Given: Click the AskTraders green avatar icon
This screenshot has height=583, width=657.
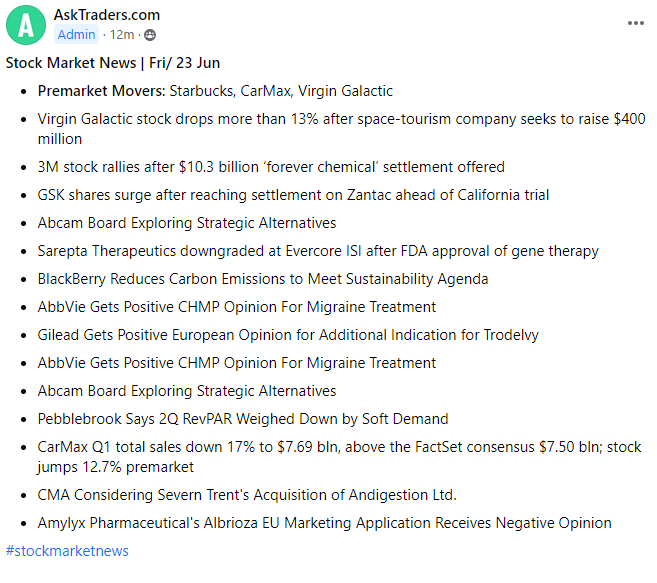Looking at the screenshot, I should [x=26, y=25].
